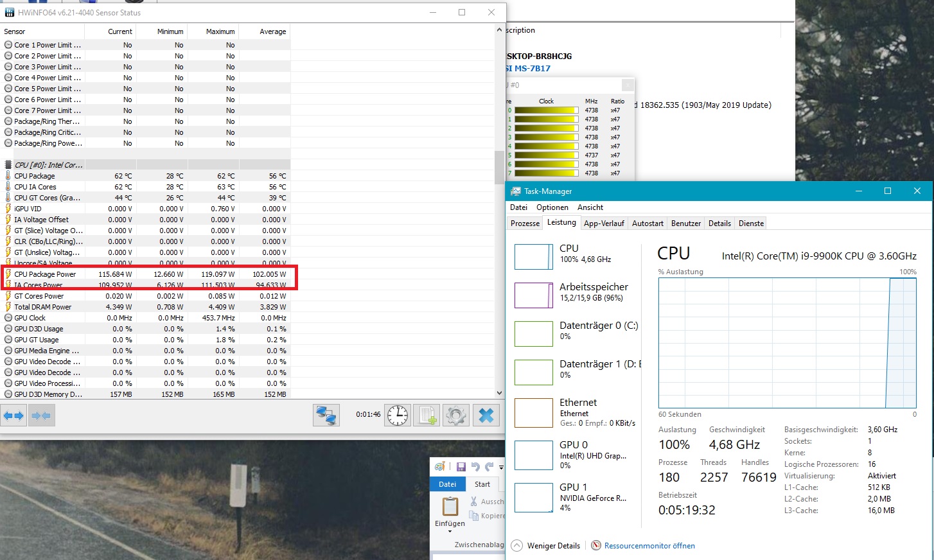Click the Task-Manager title bar icon
Image resolution: width=934 pixels, height=560 pixels.
point(516,191)
